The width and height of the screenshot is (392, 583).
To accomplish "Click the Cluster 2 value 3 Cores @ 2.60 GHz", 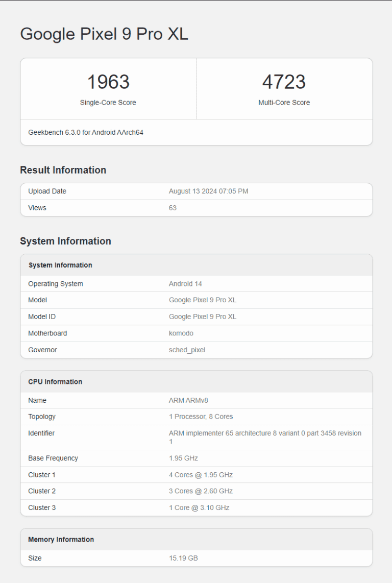I will pyautogui.click(x=201, y=491).
